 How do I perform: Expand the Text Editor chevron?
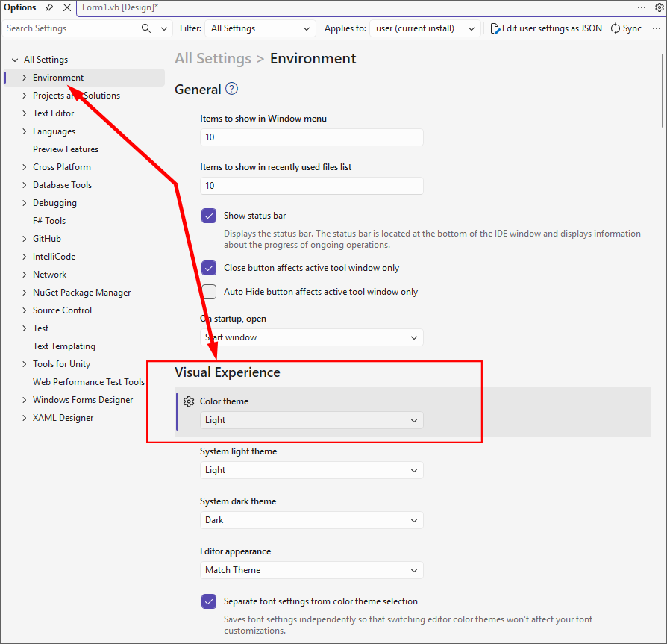[24, 113]
